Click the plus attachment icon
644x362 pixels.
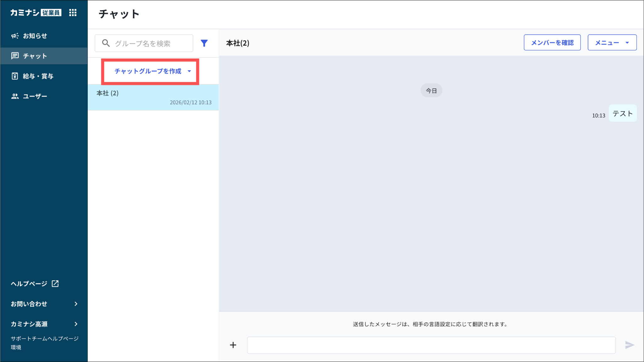click(233, 345)
